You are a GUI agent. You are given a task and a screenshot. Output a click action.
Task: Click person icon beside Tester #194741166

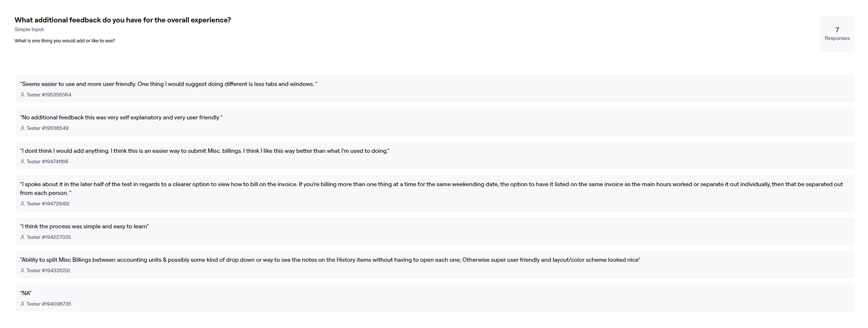coord(22,162)
